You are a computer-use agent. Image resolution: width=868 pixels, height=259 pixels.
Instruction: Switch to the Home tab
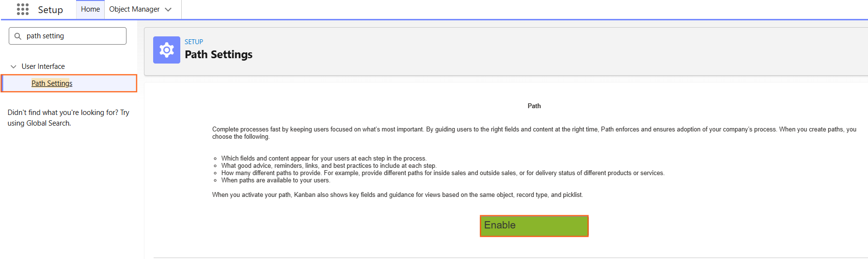90,9
